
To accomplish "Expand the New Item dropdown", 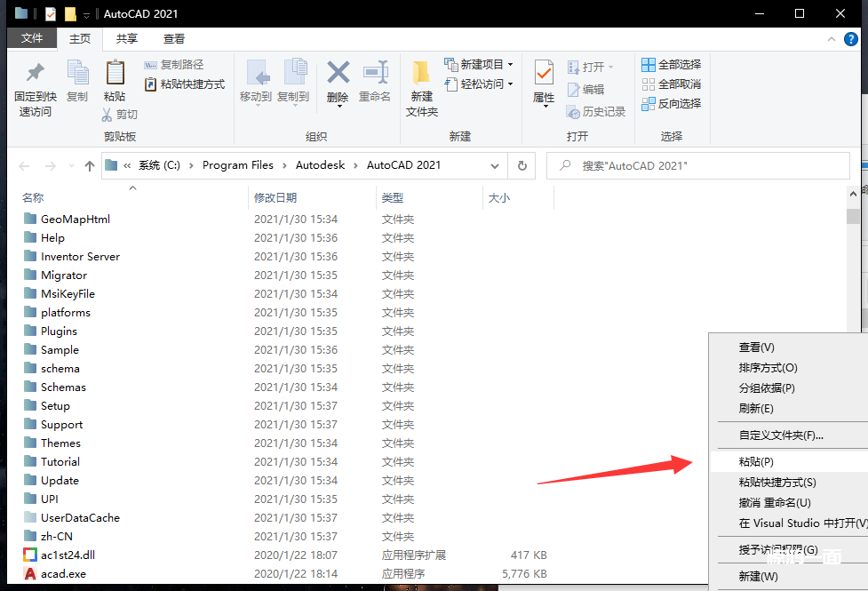I will click(509, 65).
